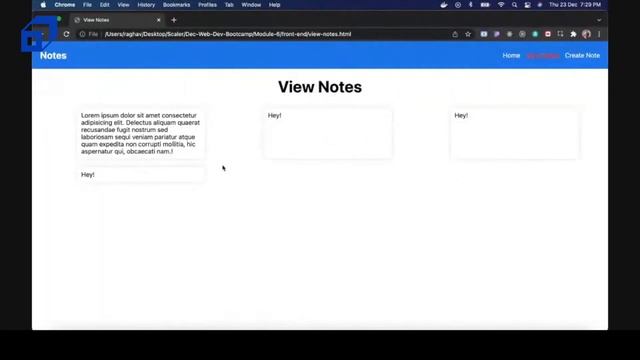
Task: Click the red link between Home and Create Note
Action: [x=542, y=56]
